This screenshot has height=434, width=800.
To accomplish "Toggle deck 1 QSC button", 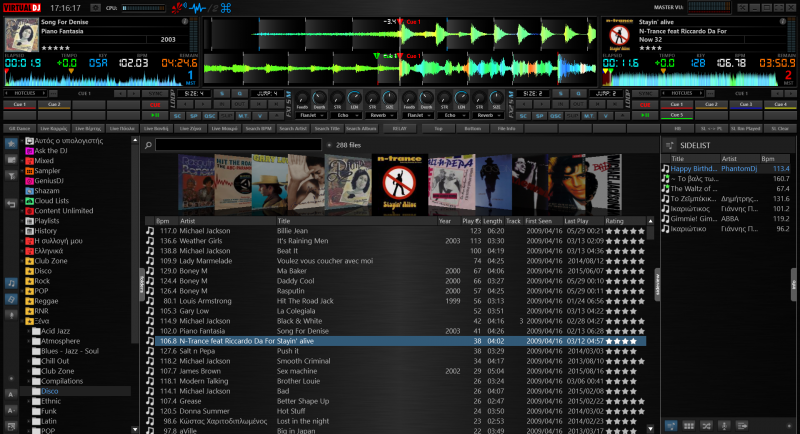I will click(x=210, y=116).
